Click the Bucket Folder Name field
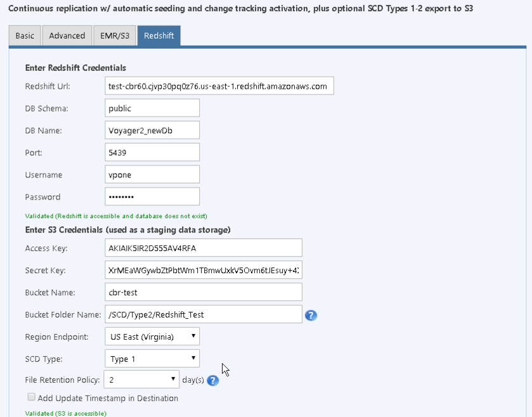Image resolution: width=532 pixels, height=417 pixels. pos(203,314)
